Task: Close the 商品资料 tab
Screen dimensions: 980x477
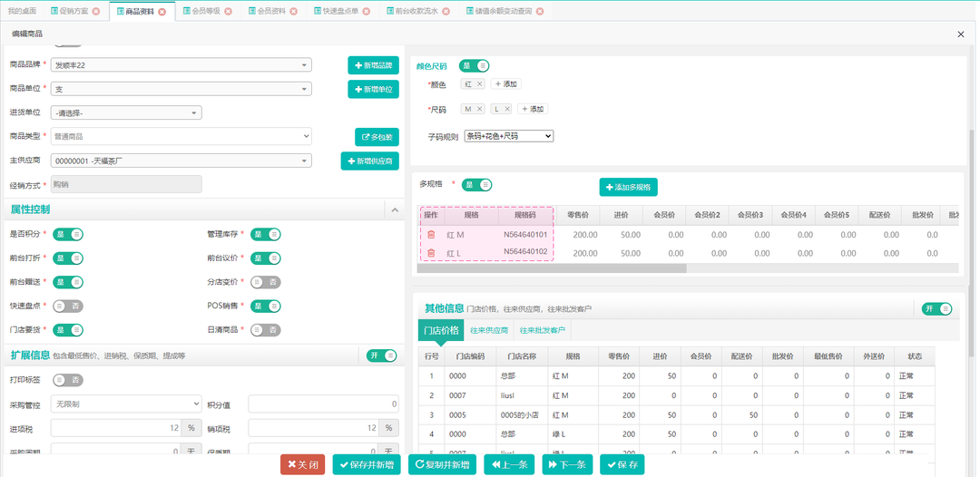Action: [162, 12]
